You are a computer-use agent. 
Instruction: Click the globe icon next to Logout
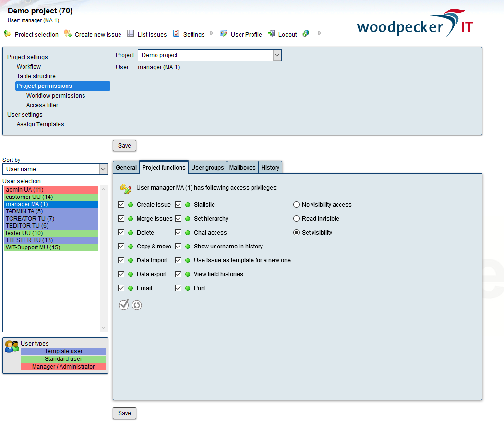(305, 34)
